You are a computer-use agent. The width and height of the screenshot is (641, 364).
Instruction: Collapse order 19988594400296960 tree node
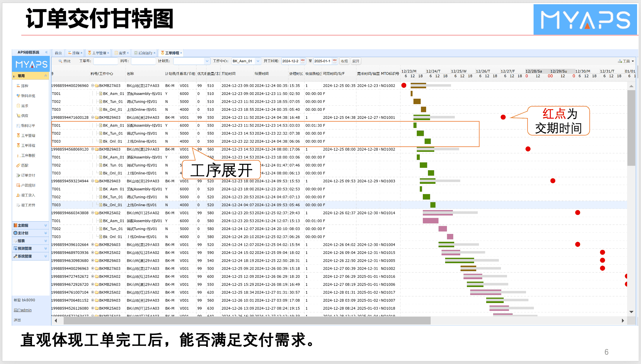click(x=93, y=86)
